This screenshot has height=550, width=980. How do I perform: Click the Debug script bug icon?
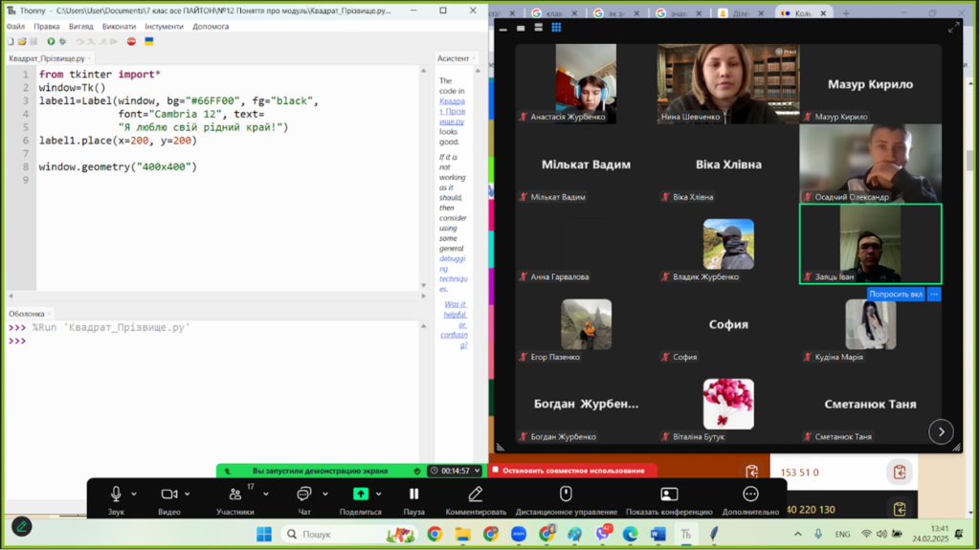tap(62, 41)
